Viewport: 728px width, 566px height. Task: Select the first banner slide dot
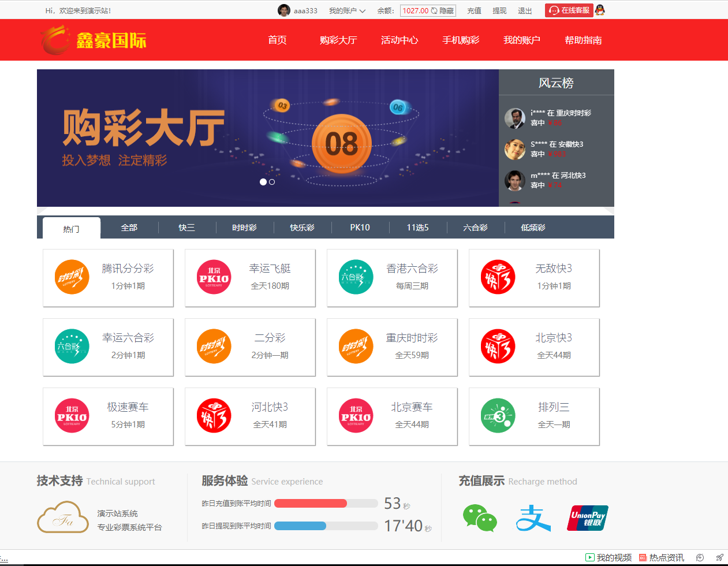(263, 182)
